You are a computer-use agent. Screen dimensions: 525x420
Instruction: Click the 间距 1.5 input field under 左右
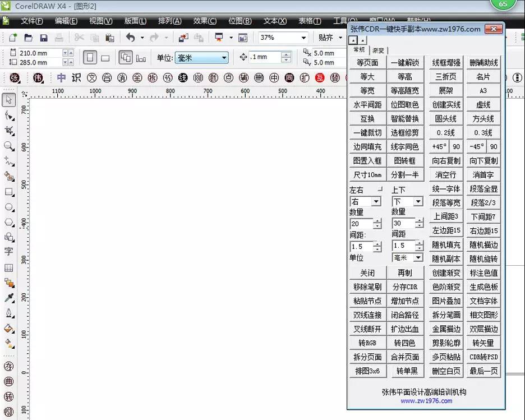pyautogui.click(x=361, y=246)
